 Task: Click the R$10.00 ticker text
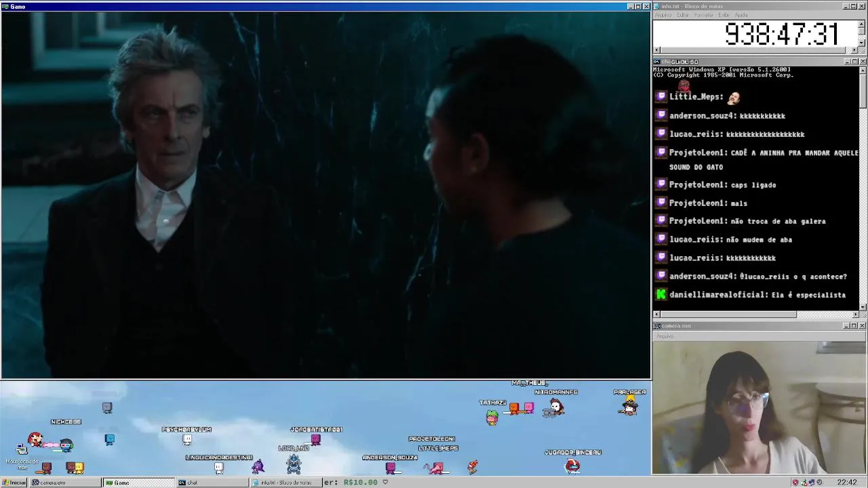click(361, 482)
